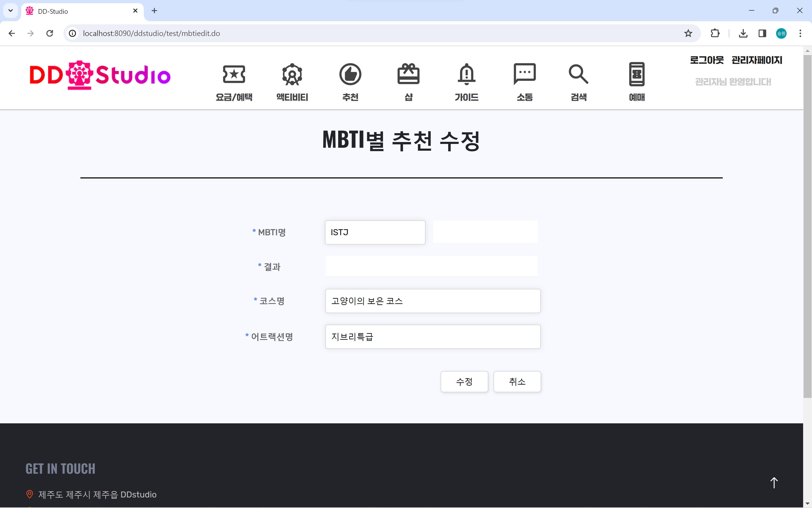Click the browser address bar URL

tap(151, 33)
